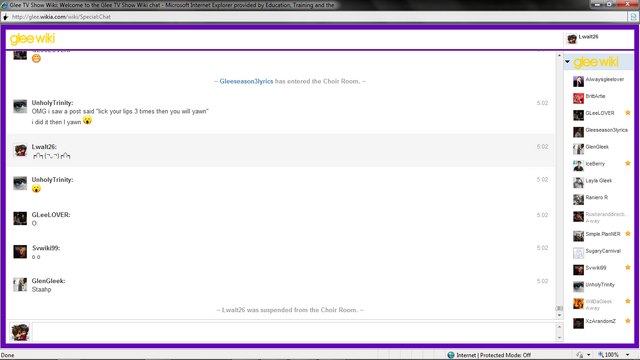Collapse the glee wiki user list arrow
The height and width of the screenshot is (360, 640).
[x=567, y=62]
